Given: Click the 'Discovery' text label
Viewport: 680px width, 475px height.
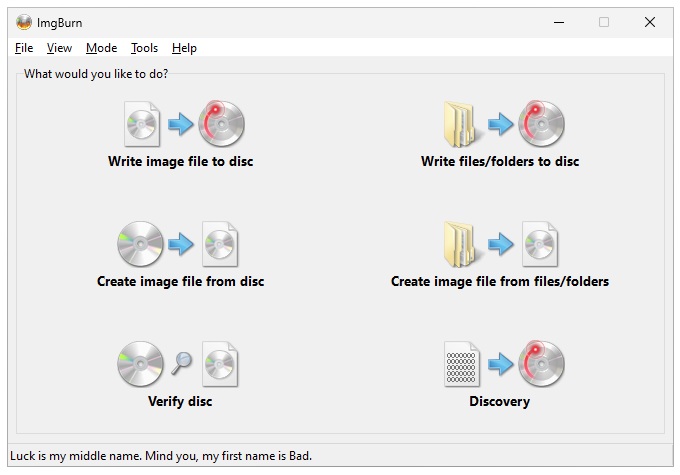Looking at the screenshot, I should [500, 401].
